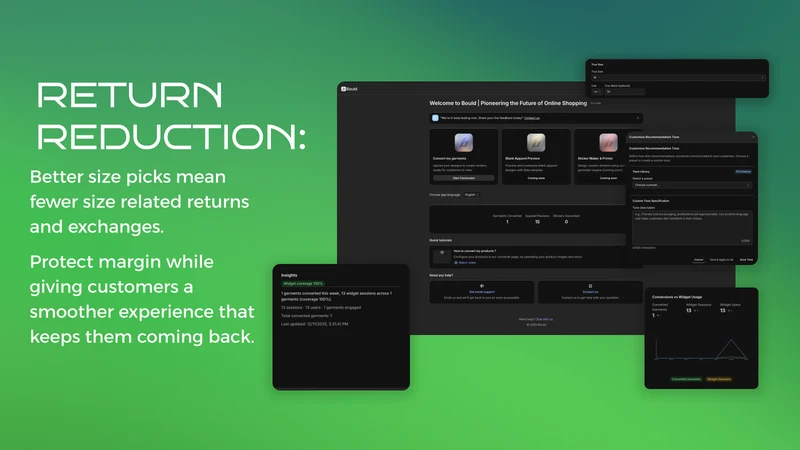The image size is (800, 450).
Task: Click the 'Quick tutorials' section heading
Action: tap(440, 240)
